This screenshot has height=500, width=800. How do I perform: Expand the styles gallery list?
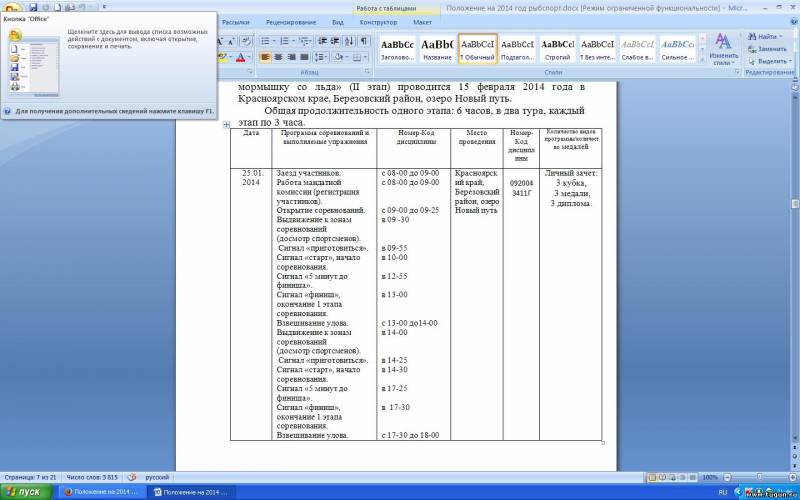[x=703, y=59]
